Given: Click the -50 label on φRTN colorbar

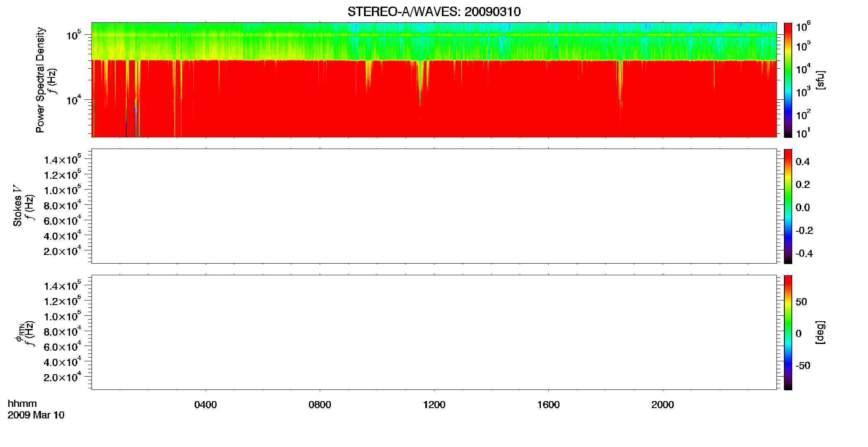Looking at the screenshot, I should [x=803, y=366].
